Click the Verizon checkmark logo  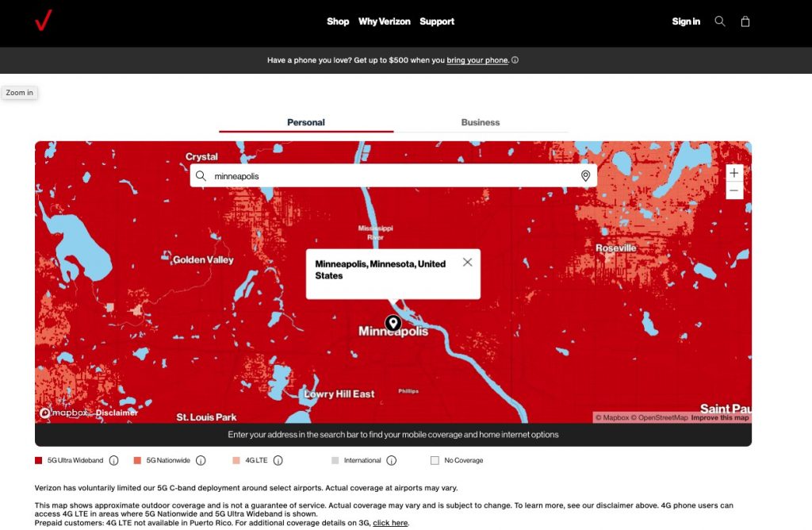(x=44, y=20)
